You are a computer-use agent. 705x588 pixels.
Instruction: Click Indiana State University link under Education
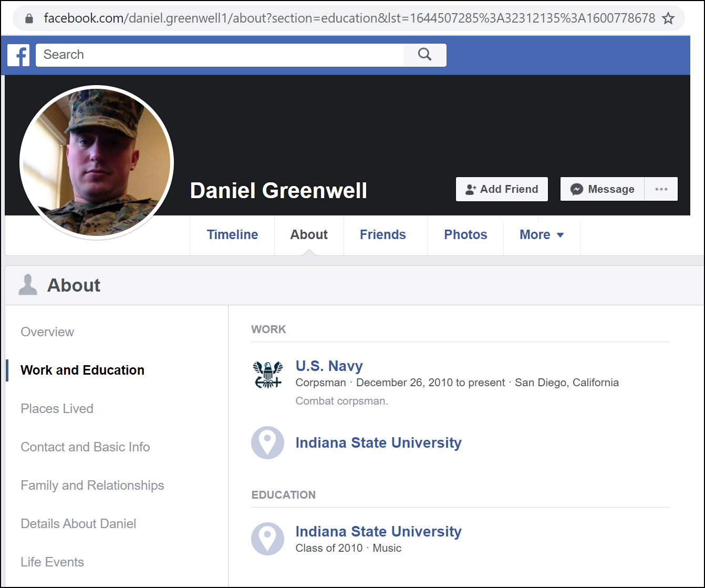pos(378,531)
